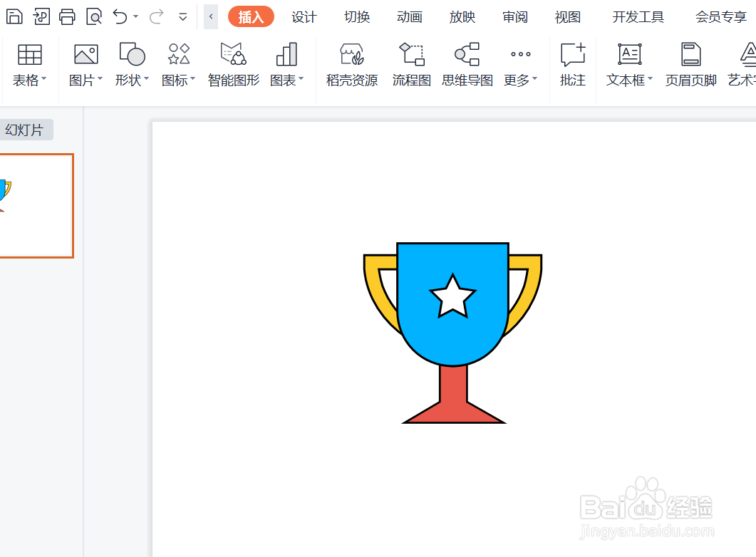Open the 动画 tab
Screen dimensions: 756x557
409,17
